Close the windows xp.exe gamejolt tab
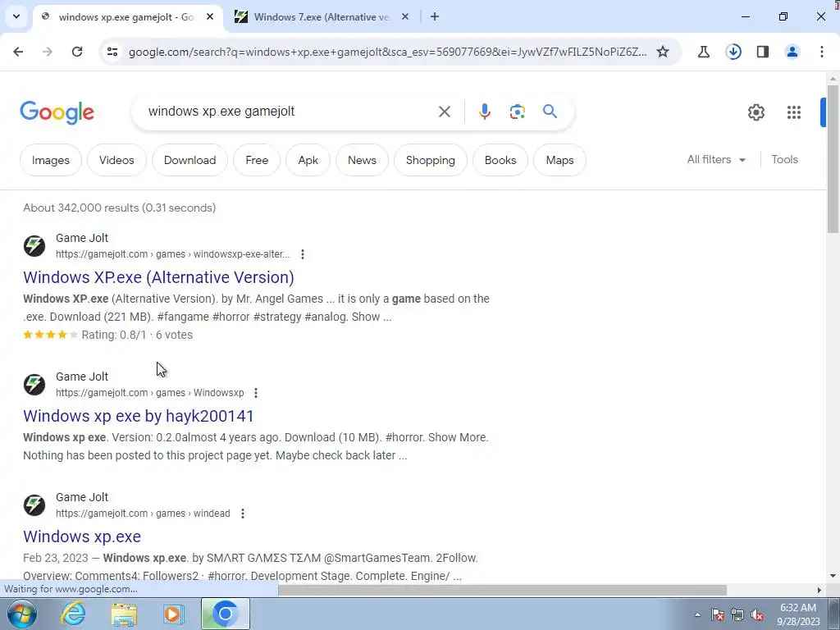Screen dimensions: 840x630 point(210,16)
